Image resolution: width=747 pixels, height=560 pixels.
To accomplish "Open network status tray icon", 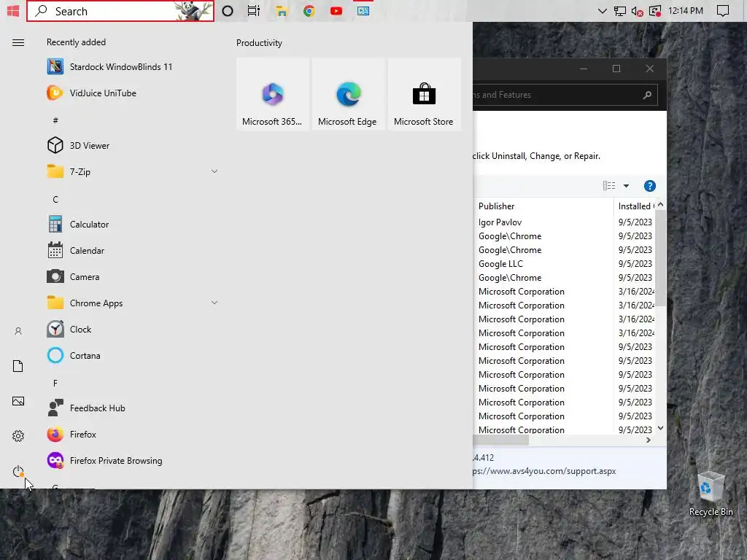I will (x=620, y=11).
